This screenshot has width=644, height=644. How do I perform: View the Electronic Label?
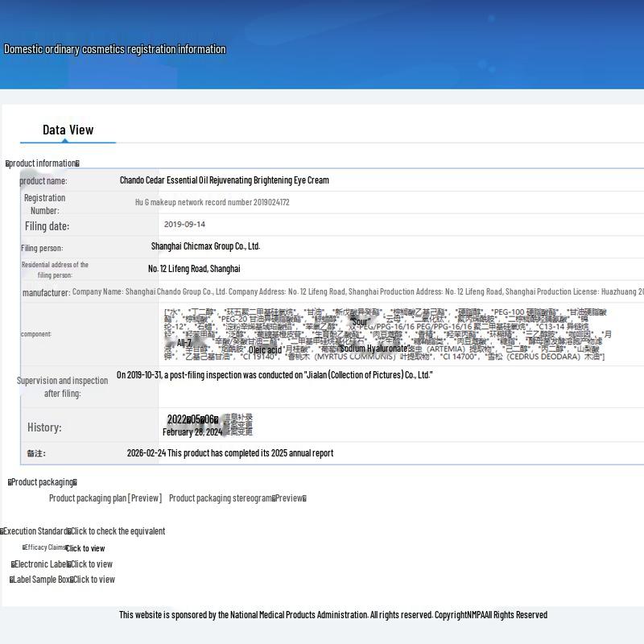92,564
